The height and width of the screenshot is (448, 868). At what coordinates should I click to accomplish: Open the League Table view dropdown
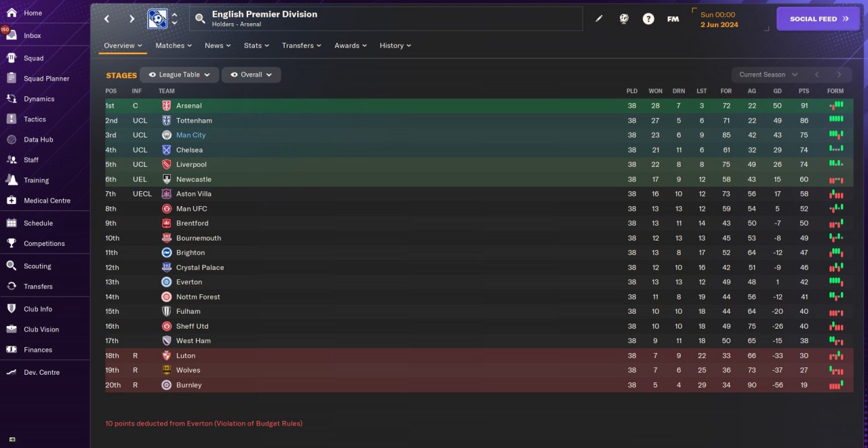pyautogui.click(x=179, y=75)
